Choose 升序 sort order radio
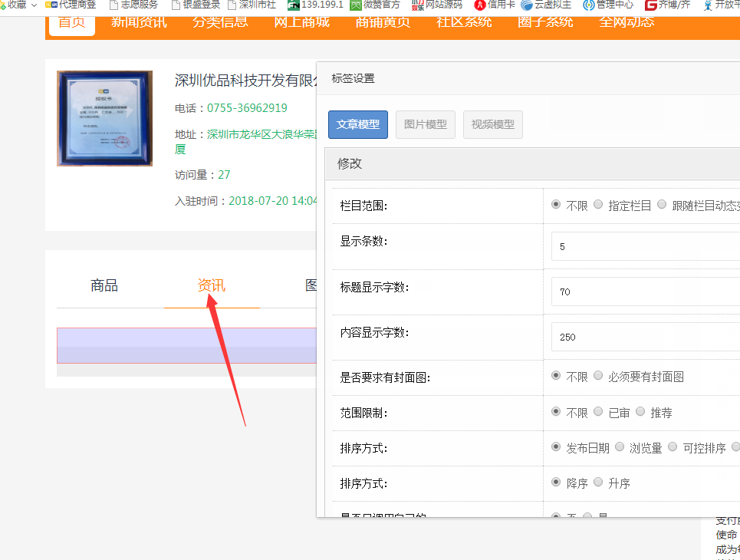Screen dimensions: 740x560 (x=598, y=483)
